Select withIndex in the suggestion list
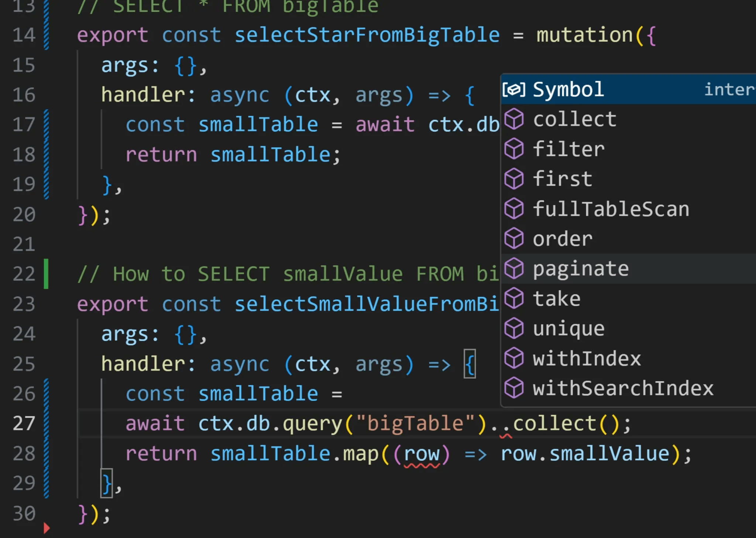This screenshot has height=538, width=756. (x=587, y=359)
